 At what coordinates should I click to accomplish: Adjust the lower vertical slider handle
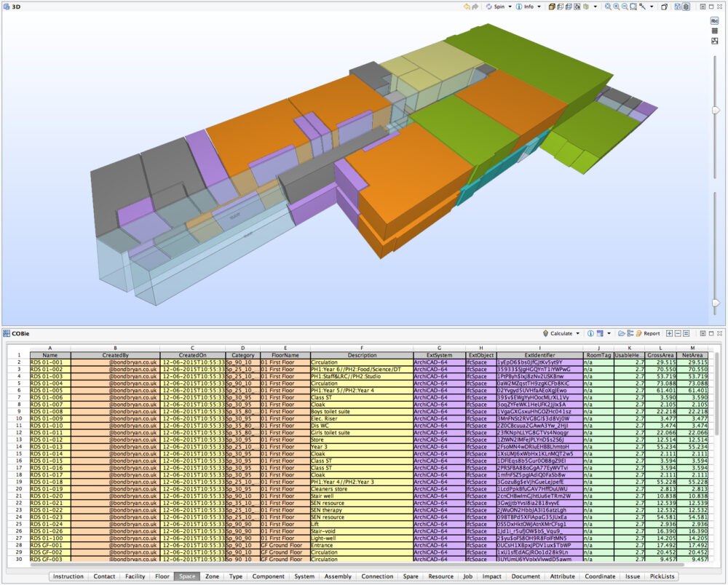coord(716,303)
